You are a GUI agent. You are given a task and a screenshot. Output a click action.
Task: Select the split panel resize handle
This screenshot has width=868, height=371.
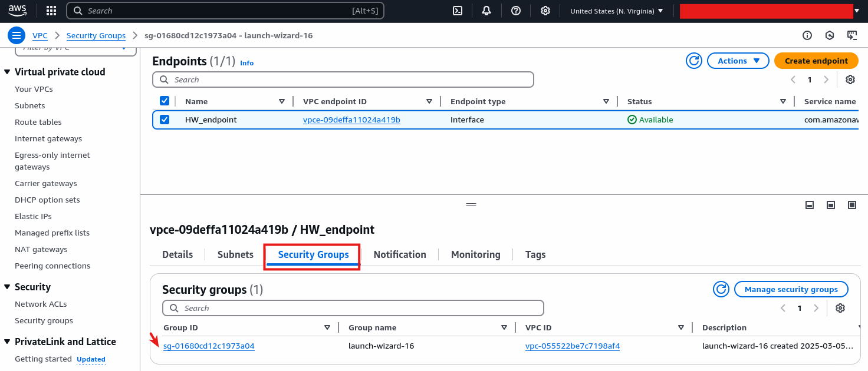[471, 204]
